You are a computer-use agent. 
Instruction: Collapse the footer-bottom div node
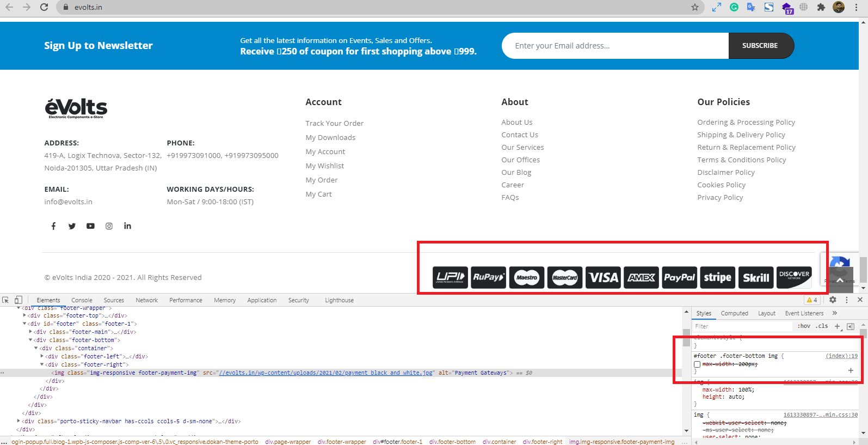click(30, 340)
